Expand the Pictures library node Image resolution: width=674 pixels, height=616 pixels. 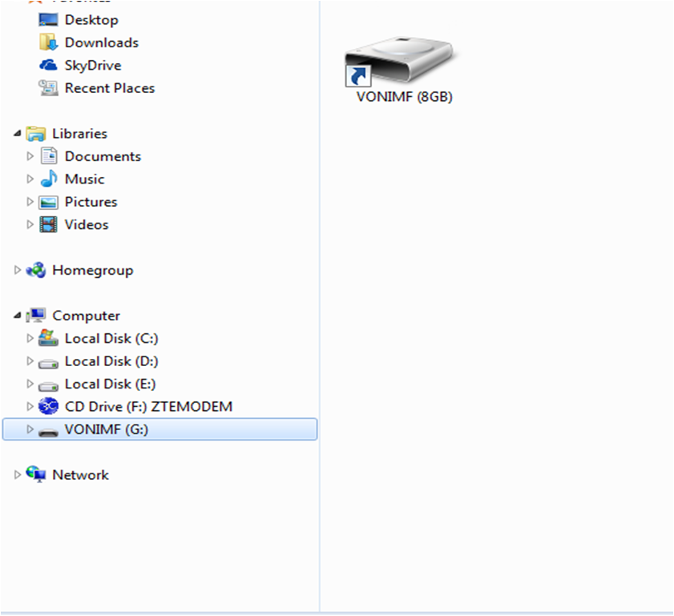[30, 202]
